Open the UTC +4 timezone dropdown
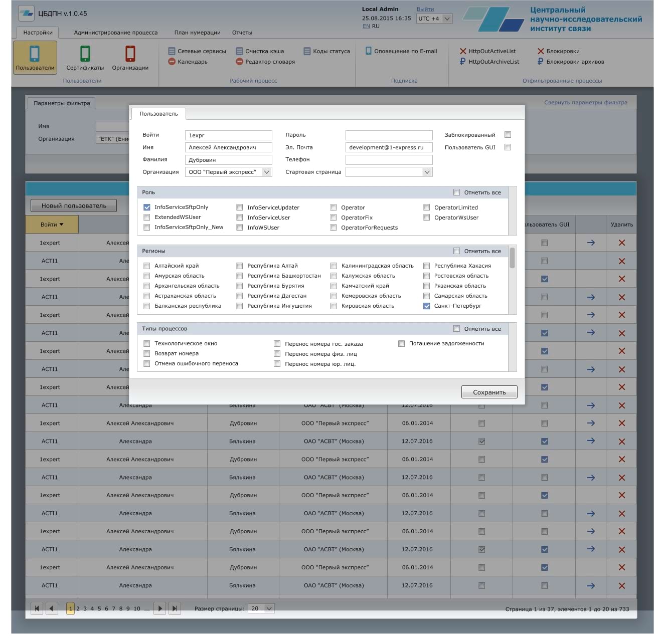662x644 pixels. coord(447,19)
